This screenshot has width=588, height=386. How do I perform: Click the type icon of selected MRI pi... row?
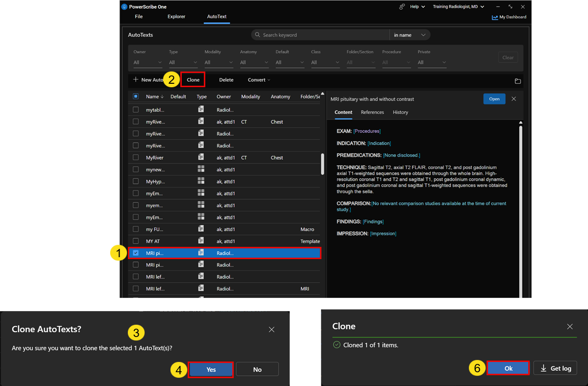click(x=201, y=253)
